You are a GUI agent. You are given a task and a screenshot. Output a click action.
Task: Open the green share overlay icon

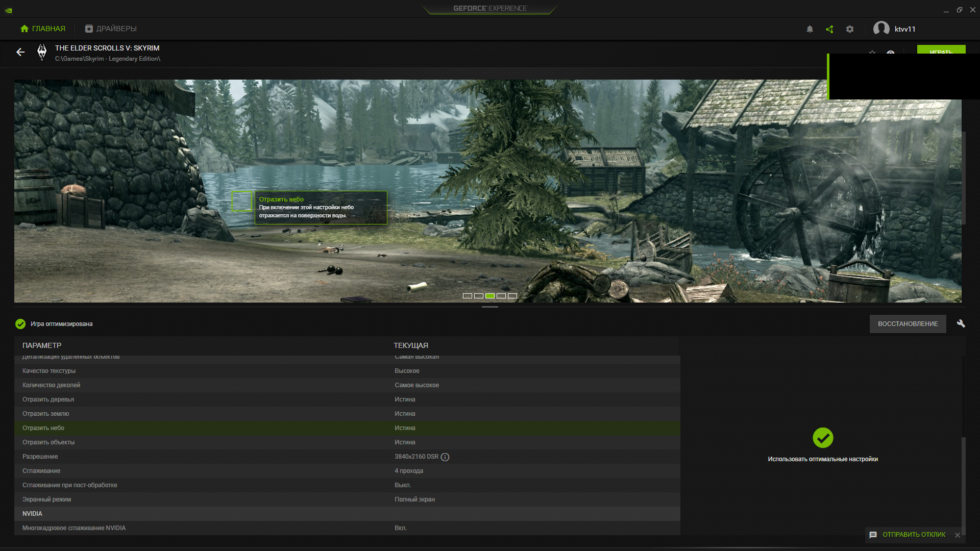pos(829,29)
